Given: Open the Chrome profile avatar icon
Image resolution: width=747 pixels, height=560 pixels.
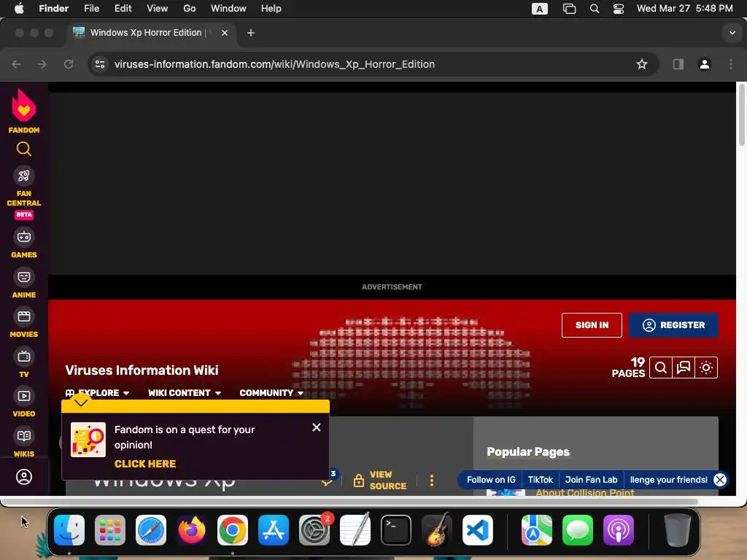Looking at the screenshot, I should 705,64.
